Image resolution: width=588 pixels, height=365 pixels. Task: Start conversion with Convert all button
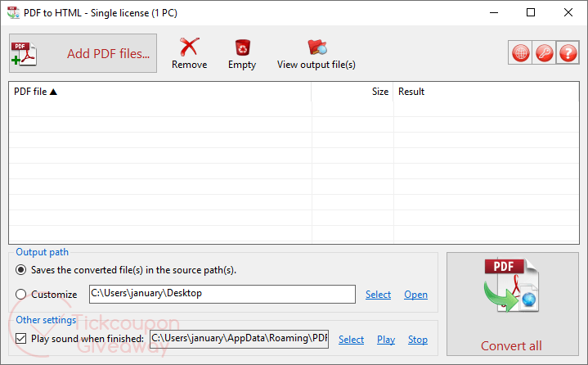tap(512, 304)
